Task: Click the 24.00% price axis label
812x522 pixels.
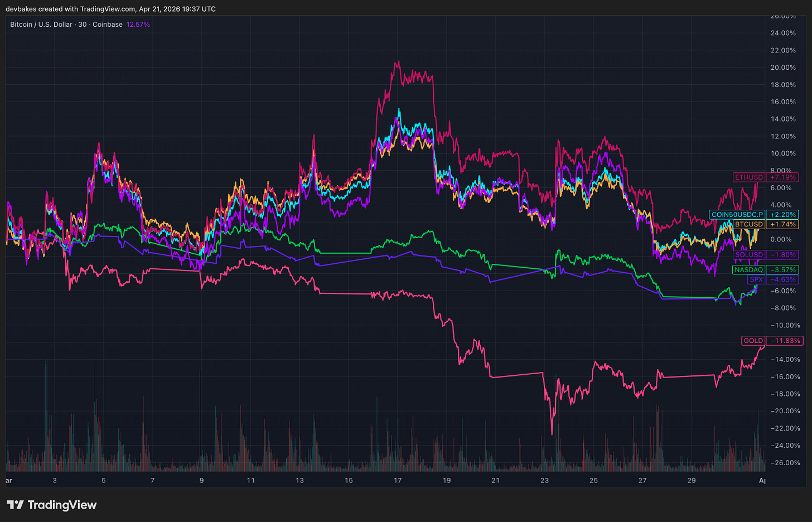Action: pos(782,33)
